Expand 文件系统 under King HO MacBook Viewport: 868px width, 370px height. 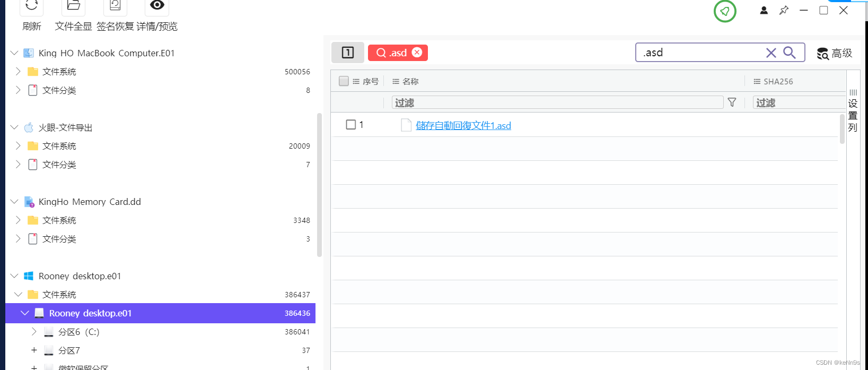[x=18, y=72]
